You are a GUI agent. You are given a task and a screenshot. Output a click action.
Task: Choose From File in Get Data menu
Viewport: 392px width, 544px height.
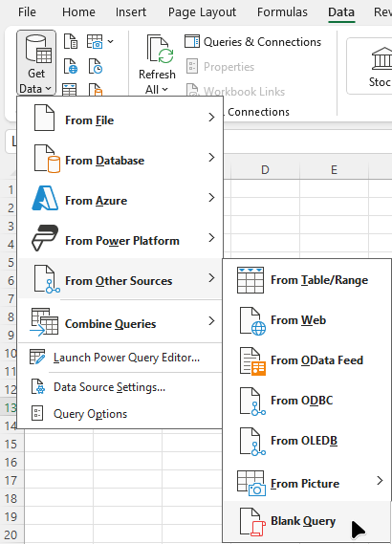pos(120,118)
